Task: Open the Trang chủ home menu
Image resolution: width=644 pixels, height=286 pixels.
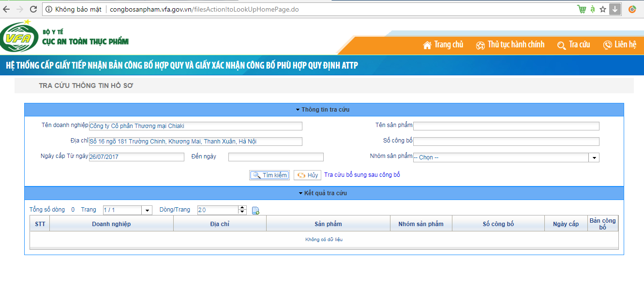Action: click(443, 45)
